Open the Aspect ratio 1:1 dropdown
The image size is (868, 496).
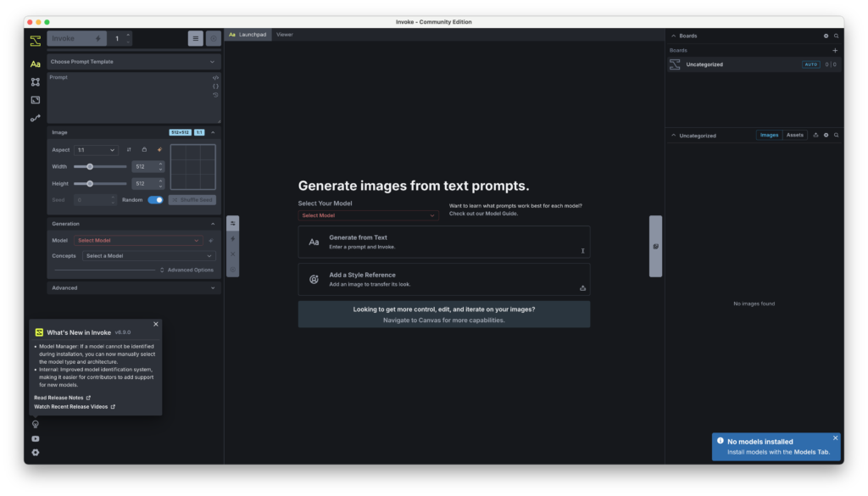[x=96, y=150]
